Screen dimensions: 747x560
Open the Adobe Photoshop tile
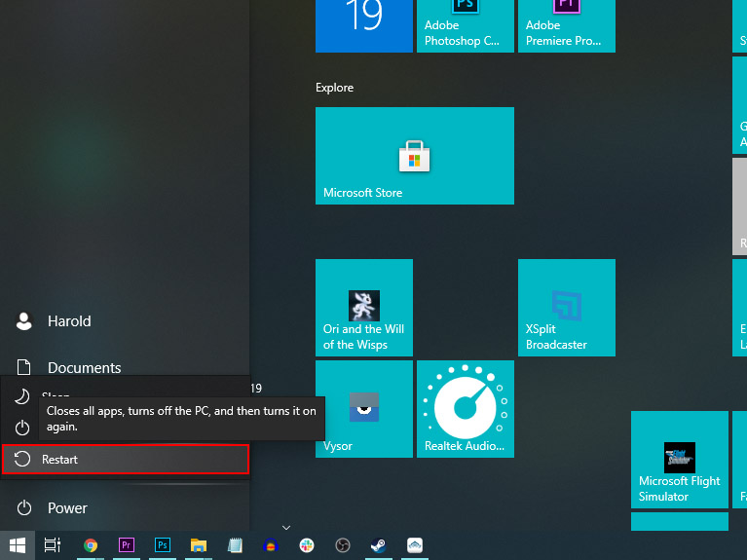pos(466,26)
